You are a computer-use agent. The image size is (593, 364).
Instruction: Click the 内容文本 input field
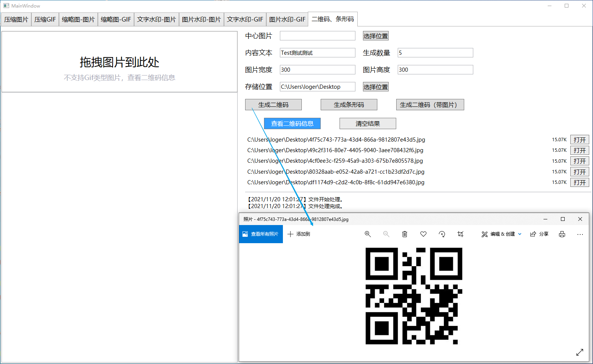(x=318, y=52)
